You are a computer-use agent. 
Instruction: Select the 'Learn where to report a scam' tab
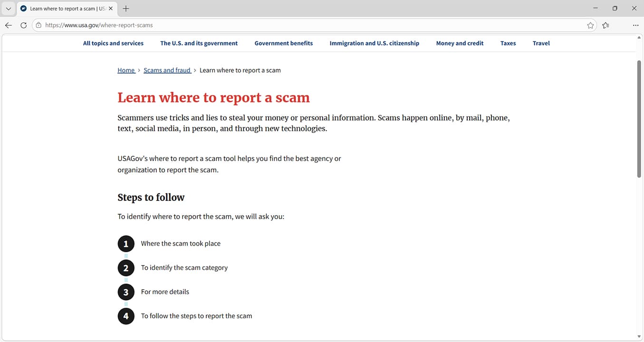click(67, 9)
